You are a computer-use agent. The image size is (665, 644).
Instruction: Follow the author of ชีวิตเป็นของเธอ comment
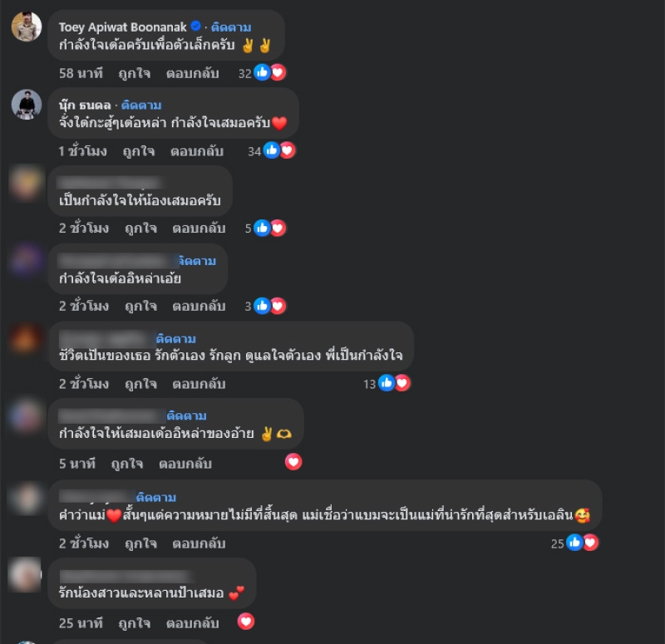(176, 339)
